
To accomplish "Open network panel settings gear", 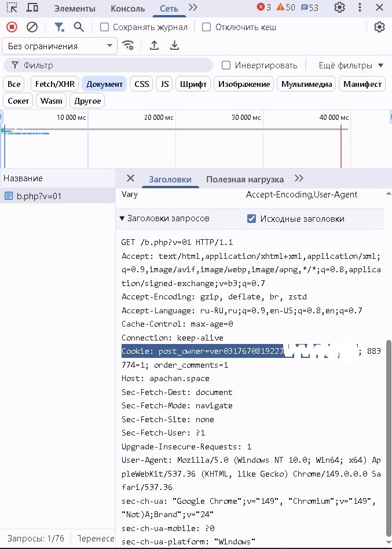I will pos(379,27).
